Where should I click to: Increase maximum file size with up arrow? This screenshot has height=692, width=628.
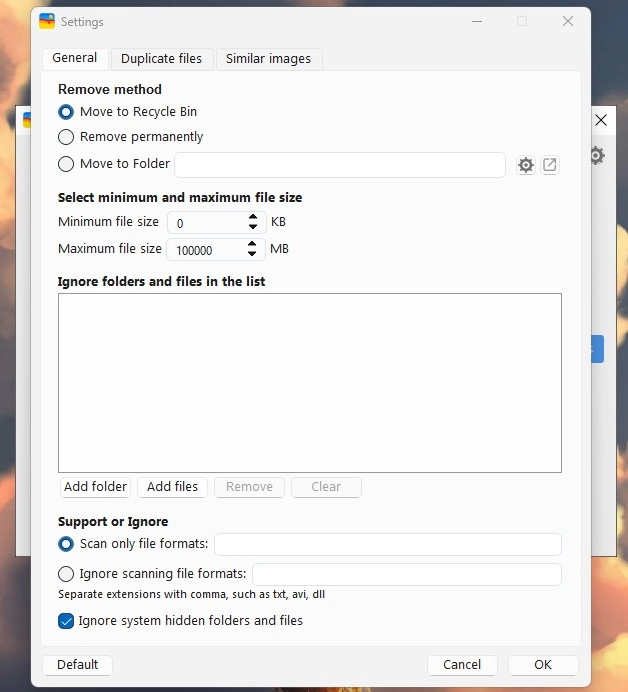252,244
